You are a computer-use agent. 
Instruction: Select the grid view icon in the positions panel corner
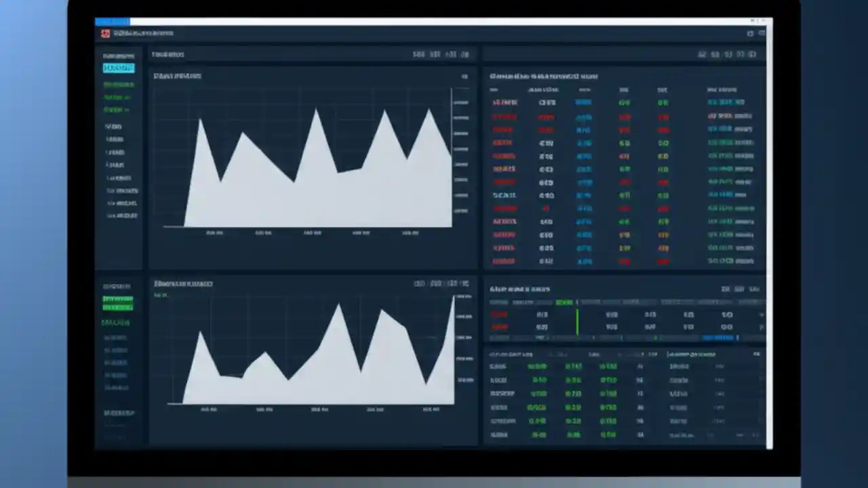click(x=757, y=354)
